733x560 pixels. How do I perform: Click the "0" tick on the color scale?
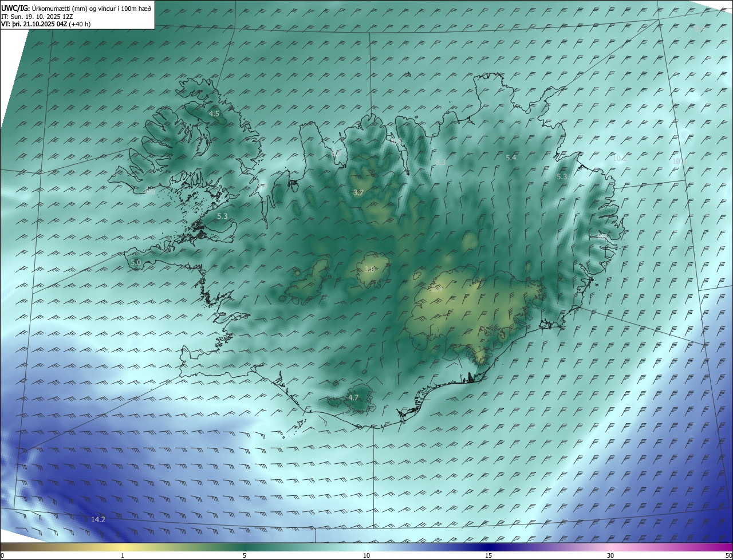[x=2, y=555]
